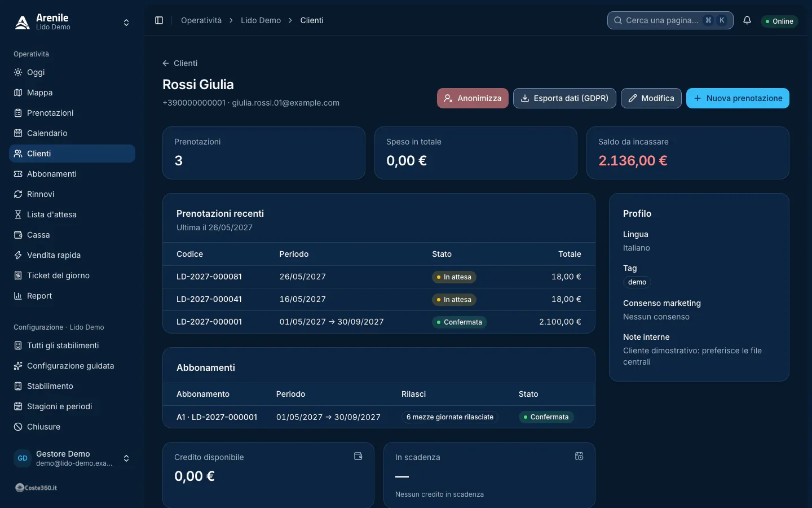The width and height of the screenshot is (812, 508).
Task: Open notifications bell
Action: click(747, 20)
